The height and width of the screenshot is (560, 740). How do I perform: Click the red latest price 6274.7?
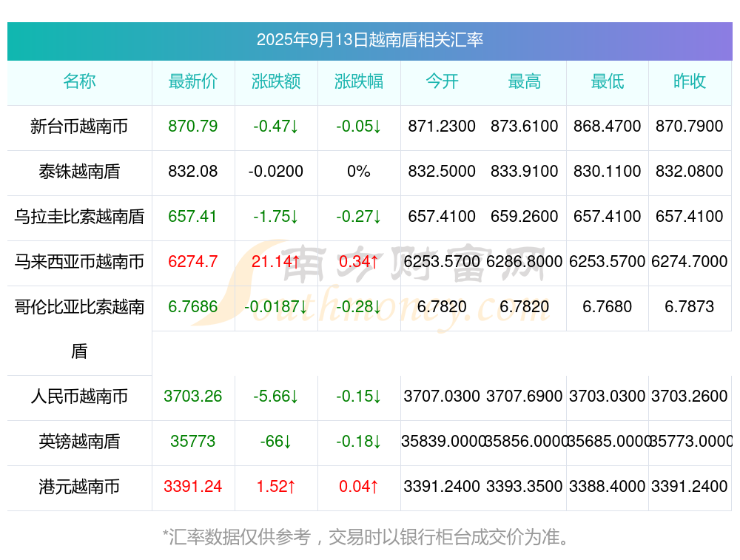click(193, 261)
